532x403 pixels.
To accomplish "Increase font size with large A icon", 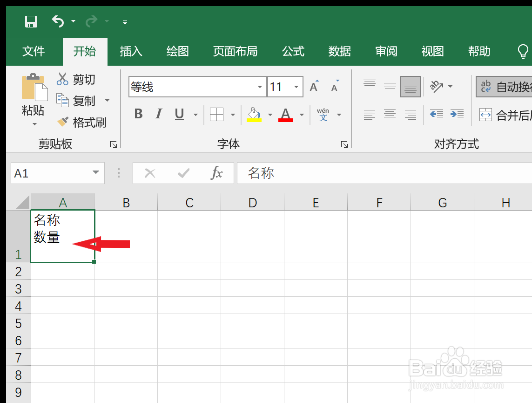I will (314, 86).
